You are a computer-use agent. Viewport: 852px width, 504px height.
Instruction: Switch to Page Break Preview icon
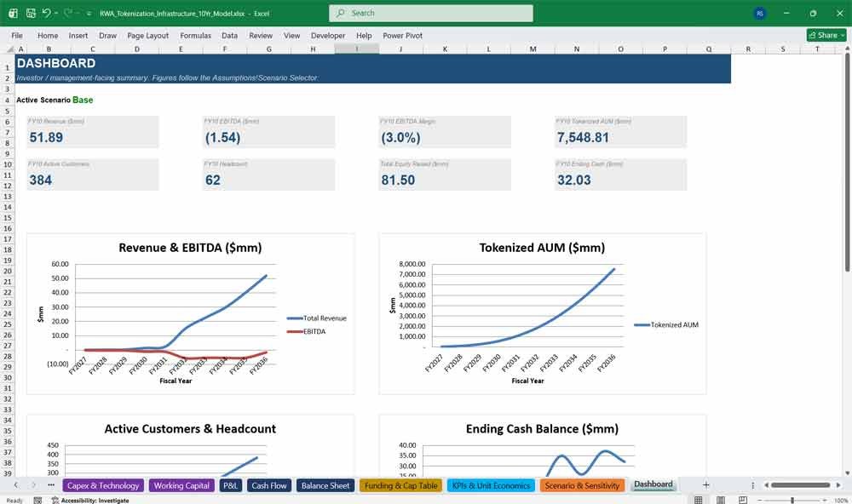[x=742, y=500]
